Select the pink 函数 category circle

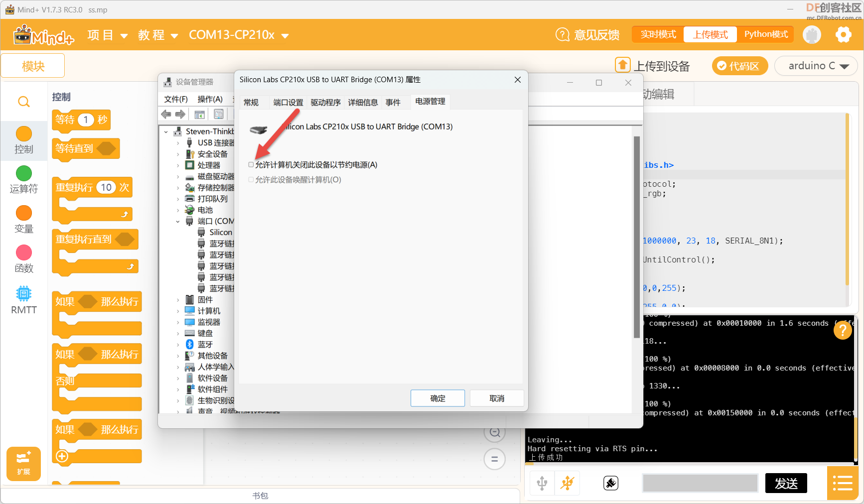tap(24, 252)
